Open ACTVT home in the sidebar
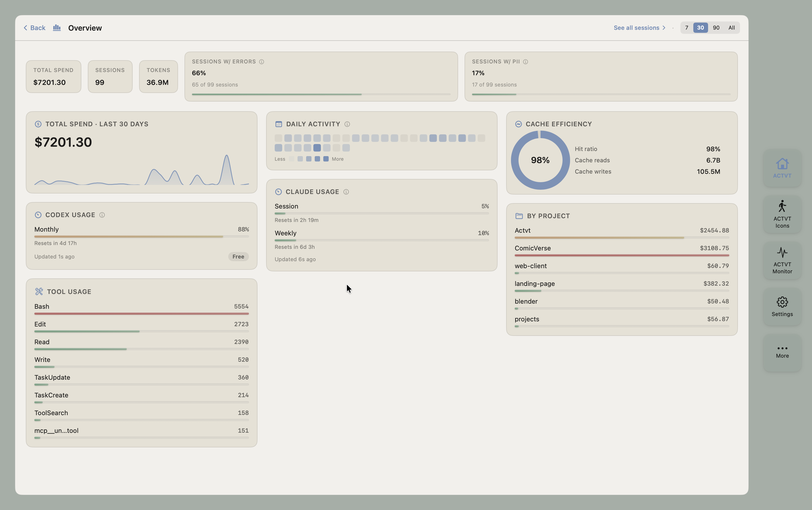The width and height of the screenshot is (812, 510). pyautogui.click(x=782, y=168)
